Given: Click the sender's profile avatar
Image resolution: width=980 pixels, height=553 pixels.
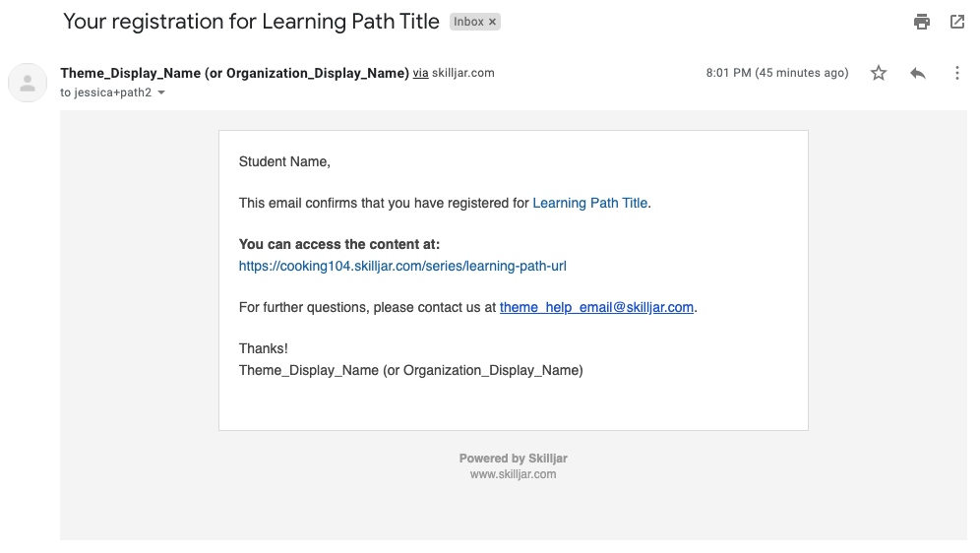Looking at the screenshot, I should pyautogui.click(x=28, y=83).
